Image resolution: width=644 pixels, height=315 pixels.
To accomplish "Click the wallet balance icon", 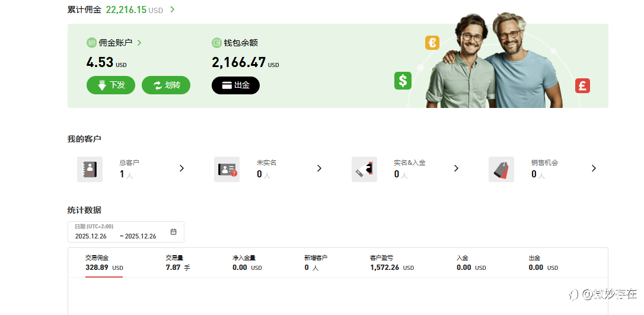I will (x=216, y=43).
